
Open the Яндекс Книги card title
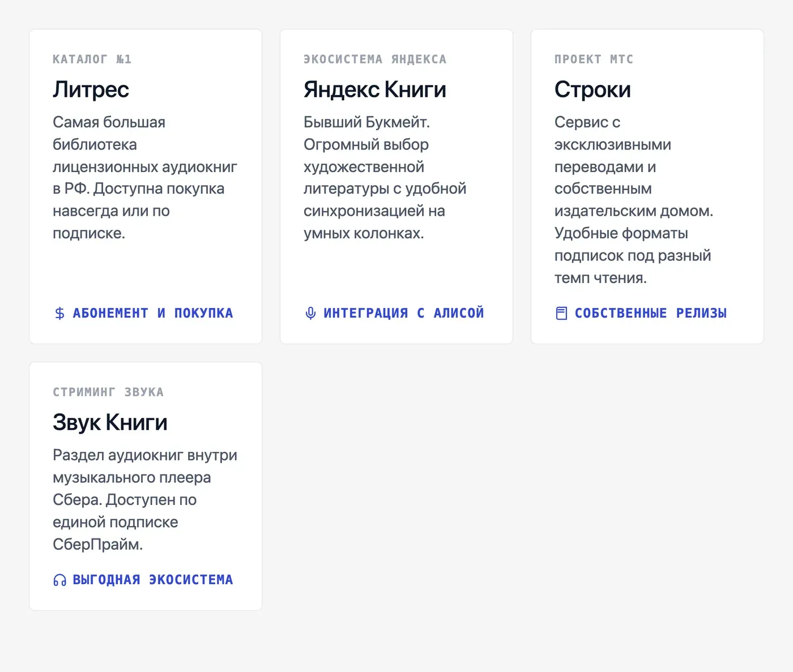375,89
